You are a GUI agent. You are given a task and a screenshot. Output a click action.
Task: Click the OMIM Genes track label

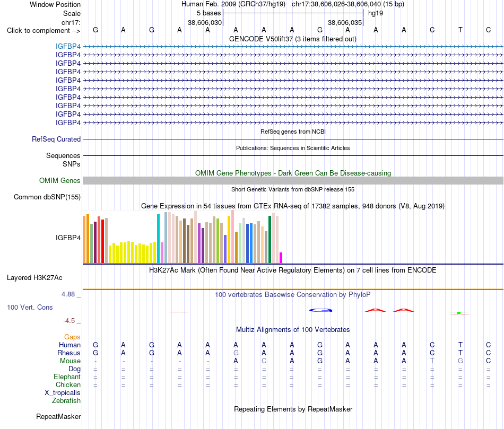tap(59, 181)
